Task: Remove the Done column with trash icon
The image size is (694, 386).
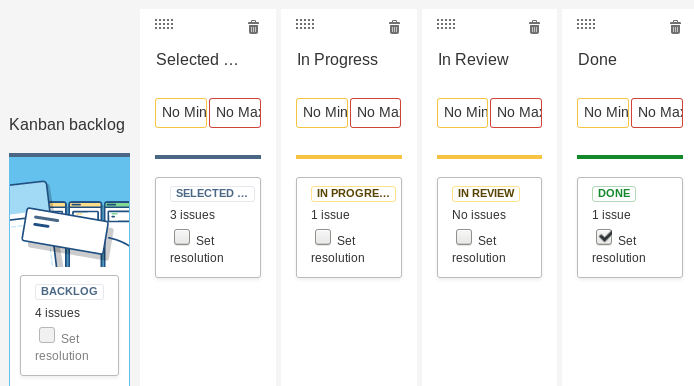Action: click(x=675, y=27)
